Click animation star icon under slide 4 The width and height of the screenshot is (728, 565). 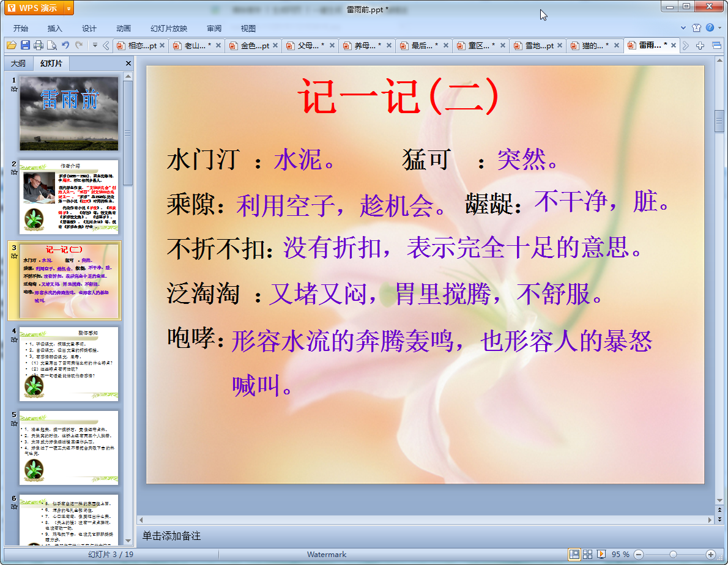14,339
